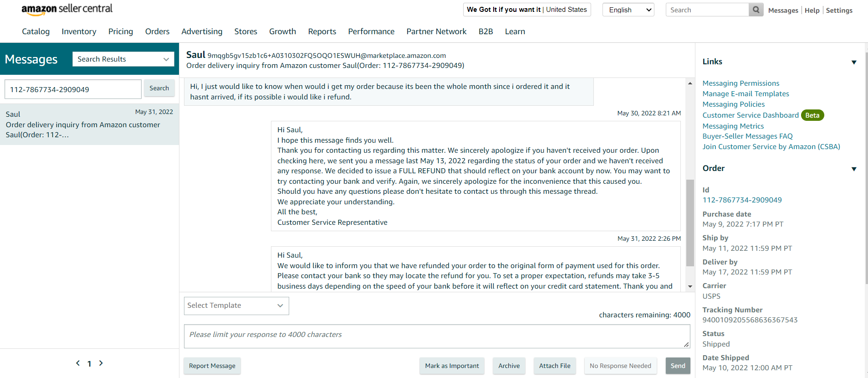The height and width of the screenshot is (378, 868).
Task: Click the Messages panel heading
Action: [x=31, y=59]
